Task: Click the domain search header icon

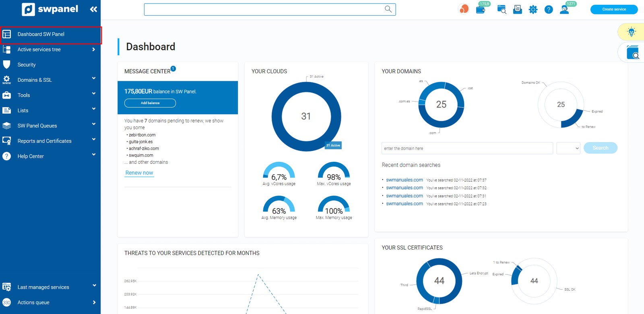Action: click(x=502, y=10)
